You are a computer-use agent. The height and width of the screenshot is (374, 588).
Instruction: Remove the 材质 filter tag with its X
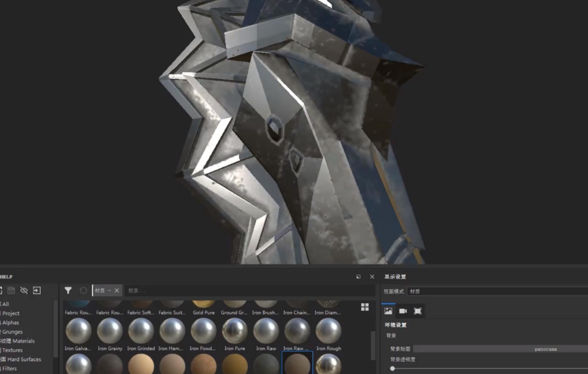pyautogui.click(x=117, y=290)
